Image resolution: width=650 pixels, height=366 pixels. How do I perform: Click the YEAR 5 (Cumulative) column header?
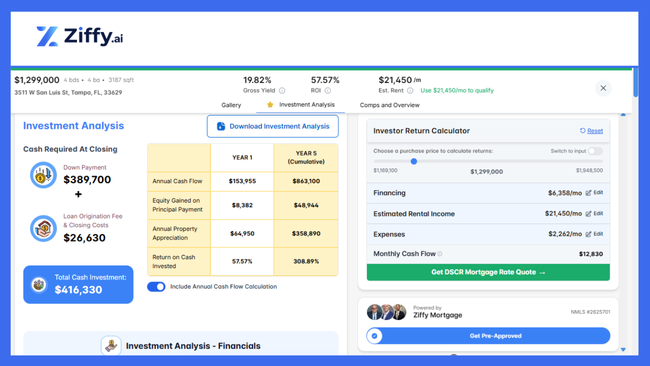click(x=306, y=158)
